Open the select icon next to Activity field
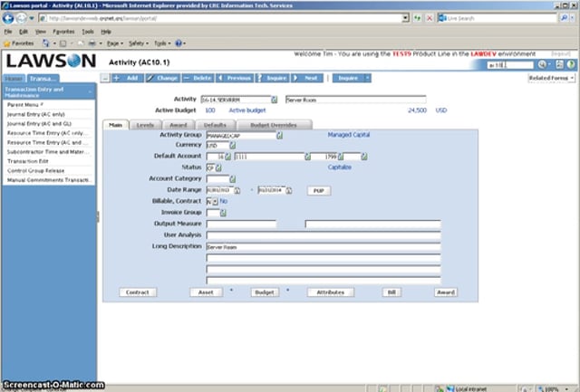This screenshot has height=392, width=580. pyautogui.click(x=274, y=100)
